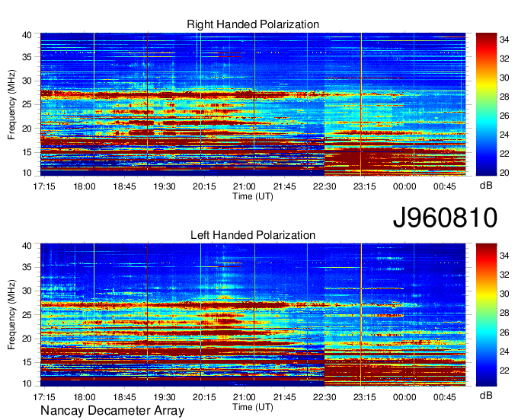This screenshot has width=518, height=420.
Task: Click the 20 MHz tick on the upper plot axis
Action: point(27,129)
